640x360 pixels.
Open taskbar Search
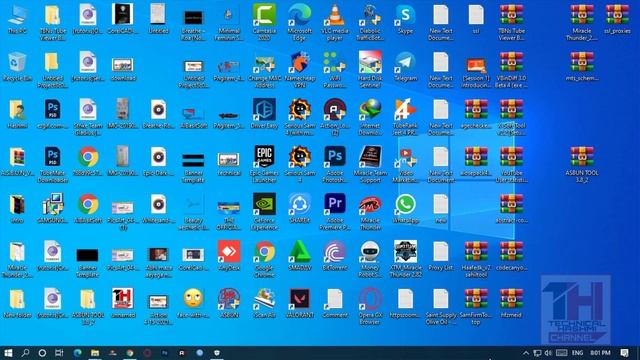click(x=25, y=353)
